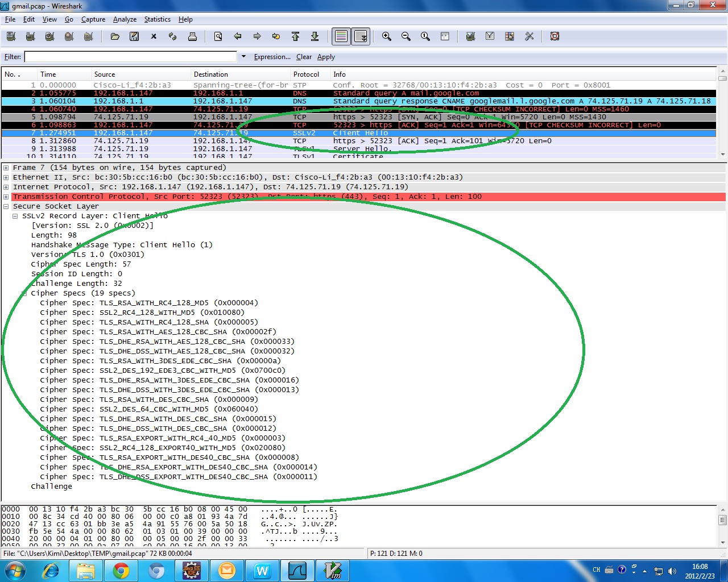The image size is (728, 582).
Task: Stop the running capture icon
Action: pyautogui.click(x=69, y=36)
